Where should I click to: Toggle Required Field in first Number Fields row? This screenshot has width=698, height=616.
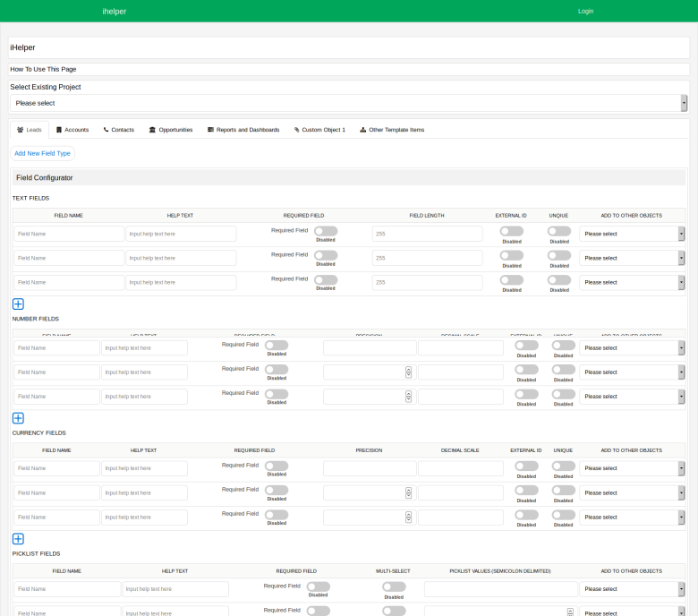click(x=277, y=346)
